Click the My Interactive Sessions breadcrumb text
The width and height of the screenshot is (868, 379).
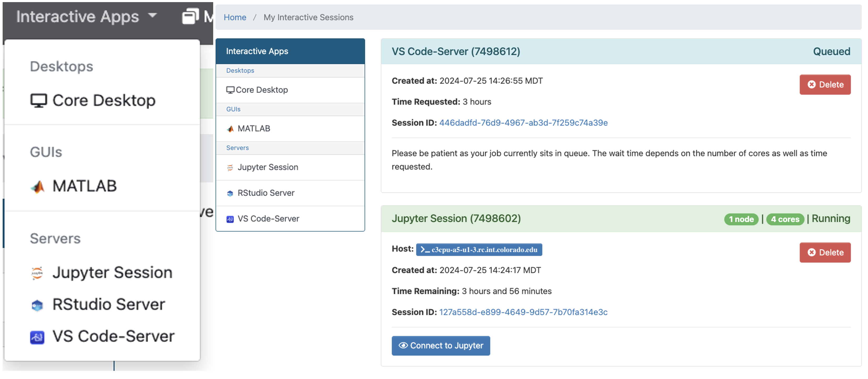pos(308,17)
